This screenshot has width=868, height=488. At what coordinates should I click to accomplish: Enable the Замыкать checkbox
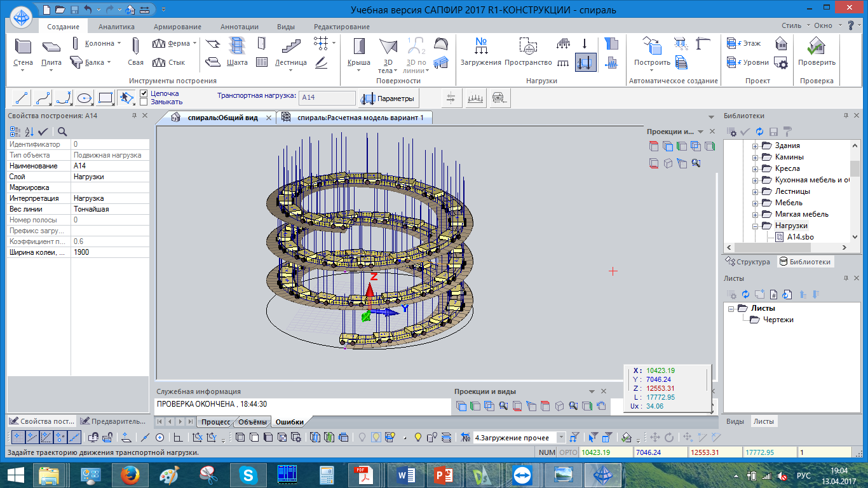pos(144,102)
